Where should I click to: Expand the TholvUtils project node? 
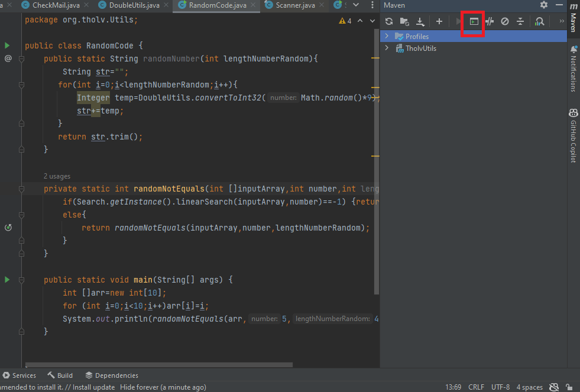pyautogui.click(x=385, y=47)
